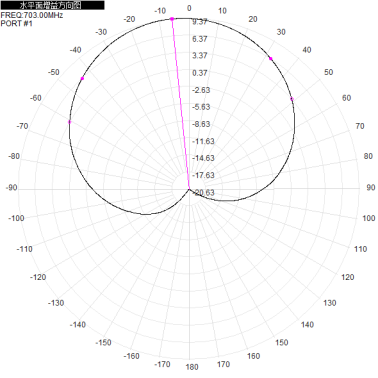Click the minus 40 degree angle label

(x=75, y=50)
